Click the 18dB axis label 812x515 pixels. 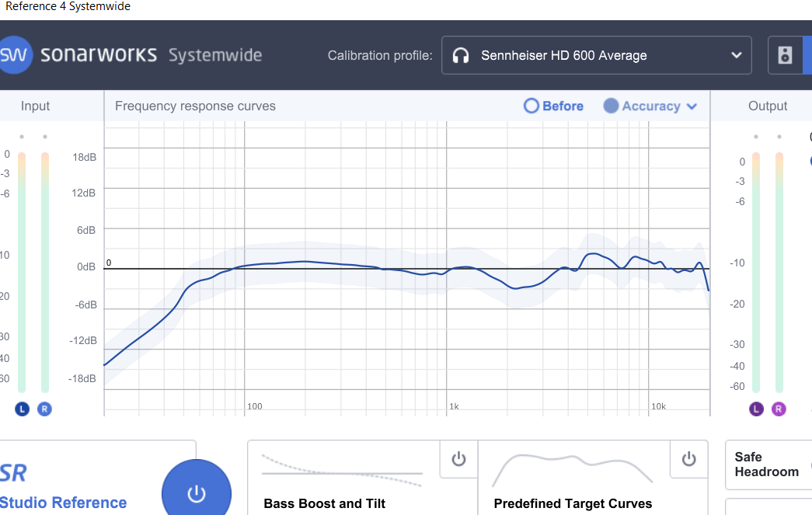[x=85, y=157]
